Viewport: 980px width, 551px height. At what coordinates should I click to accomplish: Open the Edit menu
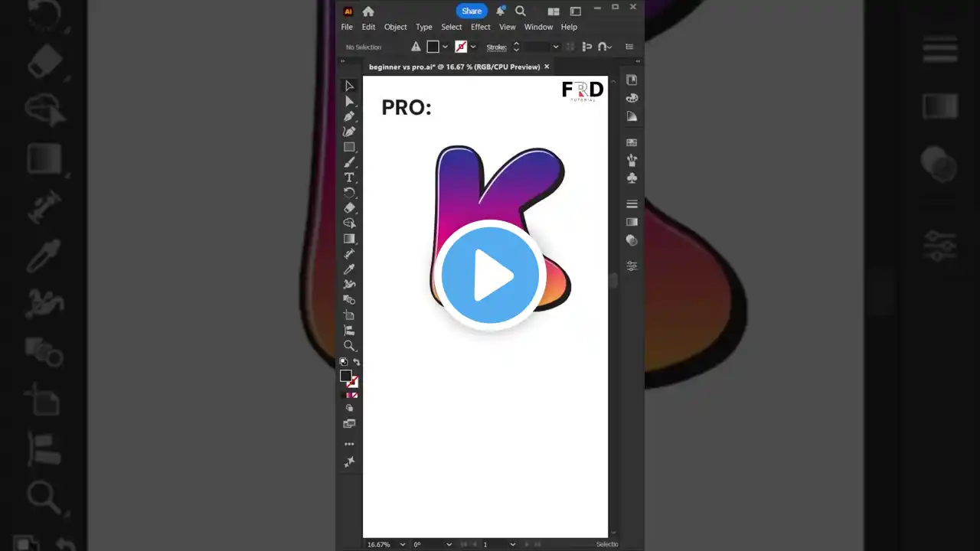tap(368, 27)
